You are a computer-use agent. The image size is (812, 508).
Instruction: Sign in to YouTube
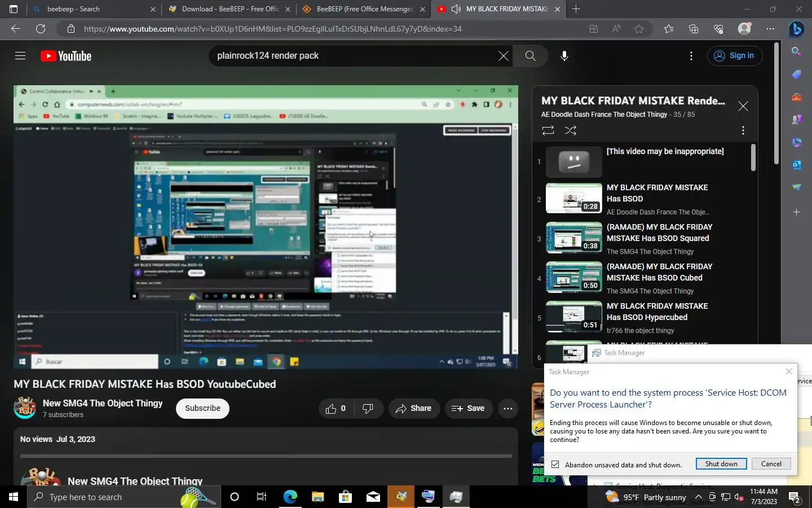(x=734, y=56)
